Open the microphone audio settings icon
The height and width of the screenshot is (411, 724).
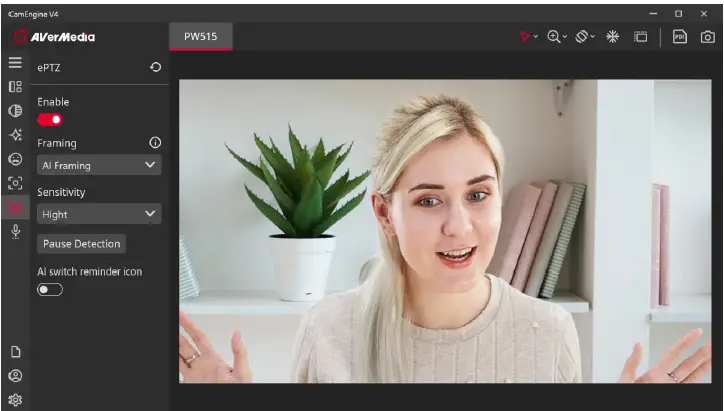click(15, 231)
